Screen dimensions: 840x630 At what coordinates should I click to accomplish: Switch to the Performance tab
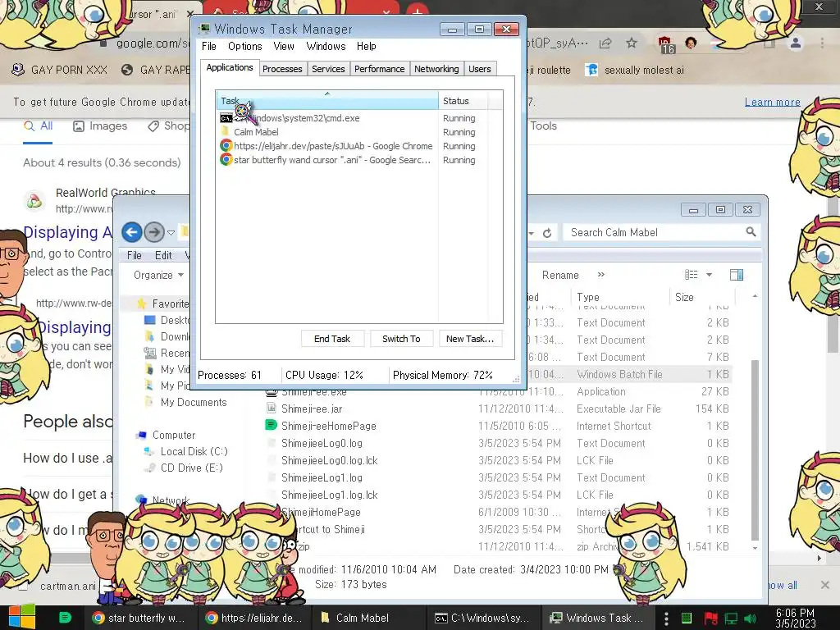coord(379,69)
